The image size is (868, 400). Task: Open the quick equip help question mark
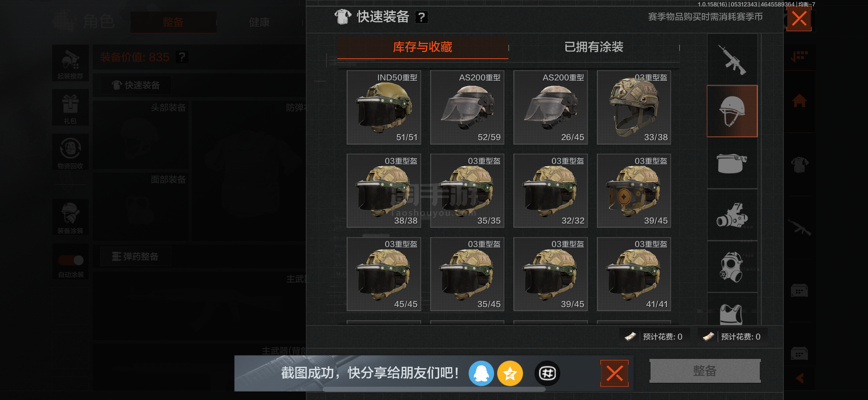[x=421, y=17]
